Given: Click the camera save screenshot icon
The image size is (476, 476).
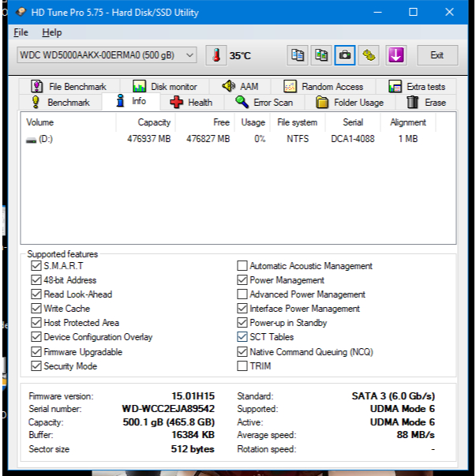Looking at the screenshot, I should (x=345, y=55).
